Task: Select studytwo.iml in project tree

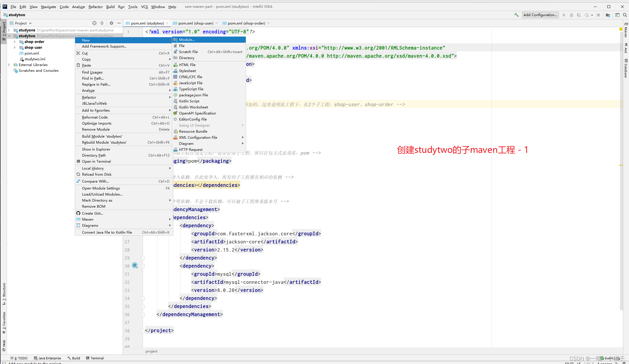Action: coord(33,59)
